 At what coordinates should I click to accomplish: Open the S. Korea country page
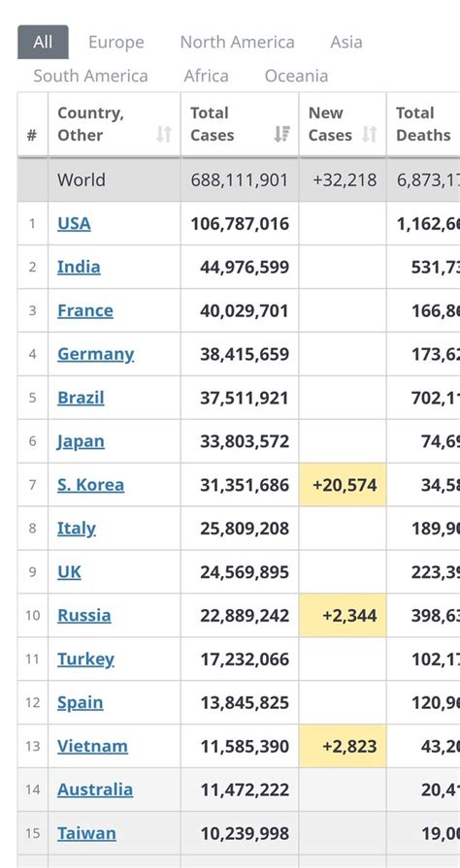(91, 485)
